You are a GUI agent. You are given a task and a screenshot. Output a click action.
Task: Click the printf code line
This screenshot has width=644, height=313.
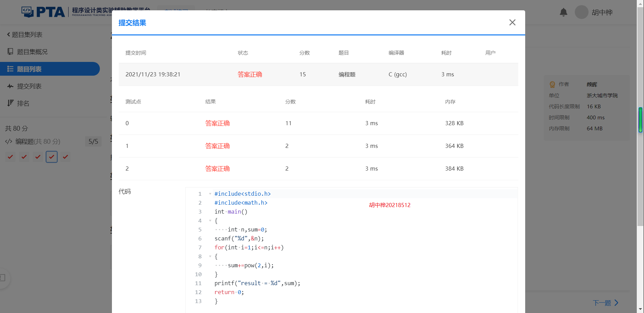(257, 283)
